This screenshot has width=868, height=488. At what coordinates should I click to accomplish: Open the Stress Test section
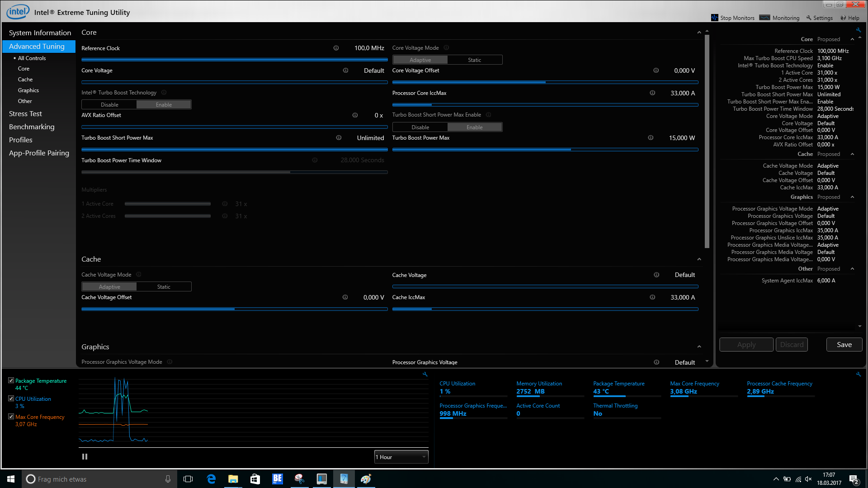[x=25, y=114]
